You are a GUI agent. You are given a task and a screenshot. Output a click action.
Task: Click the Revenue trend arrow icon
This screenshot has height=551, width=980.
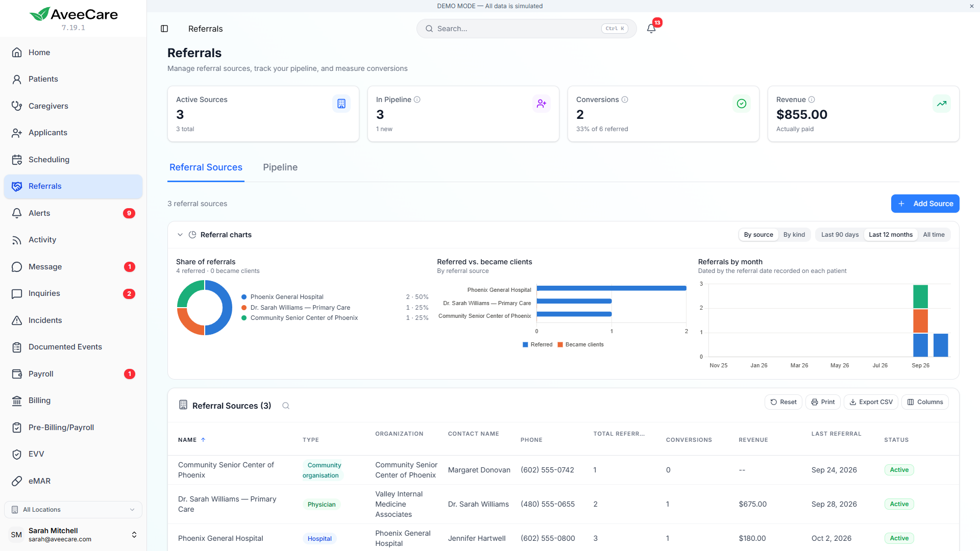[x=942, y=104]
